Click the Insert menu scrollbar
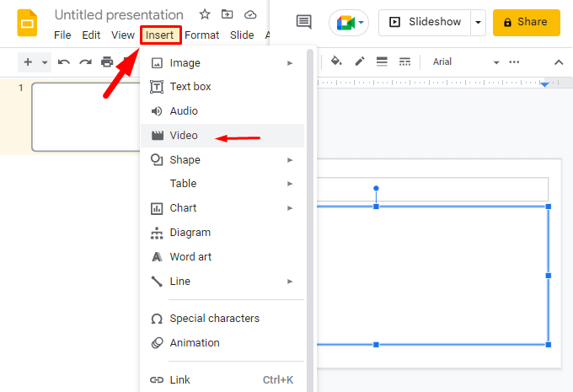 tap(310, 219)
